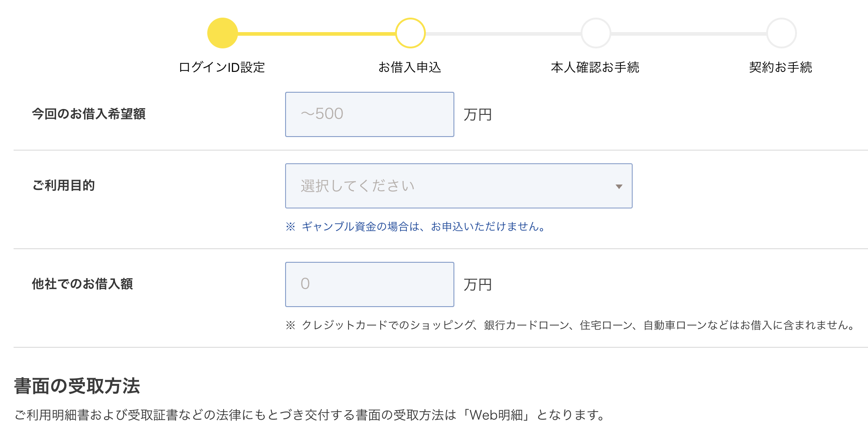Click the クレジットカード borrowing exclusion note
Viewport: 868px width, 445px height.
570,325
